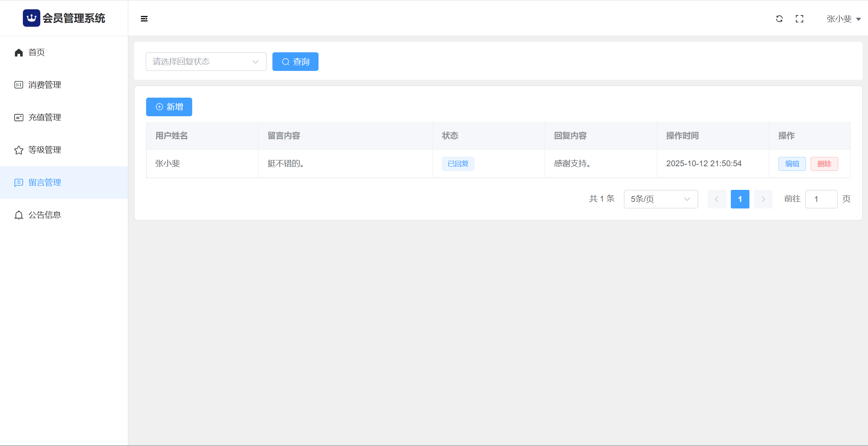The image size is (868, 446).
Task: Expand the 5条/页 page size selector
Action: pos(661,199)
